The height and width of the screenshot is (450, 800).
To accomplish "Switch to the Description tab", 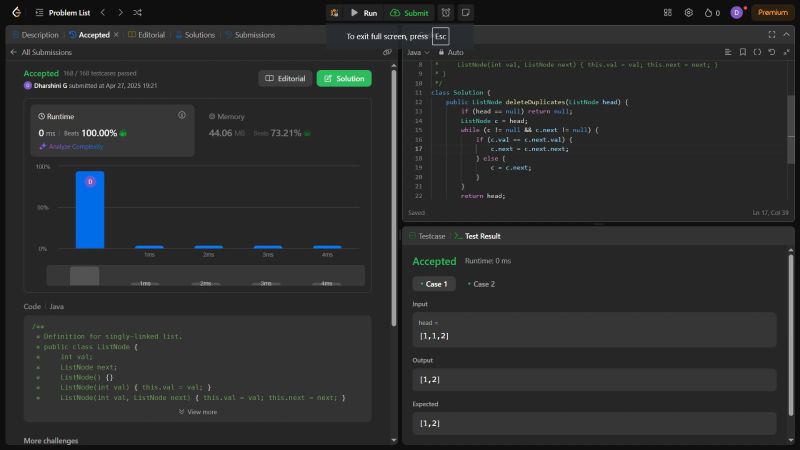I will 35,35.
